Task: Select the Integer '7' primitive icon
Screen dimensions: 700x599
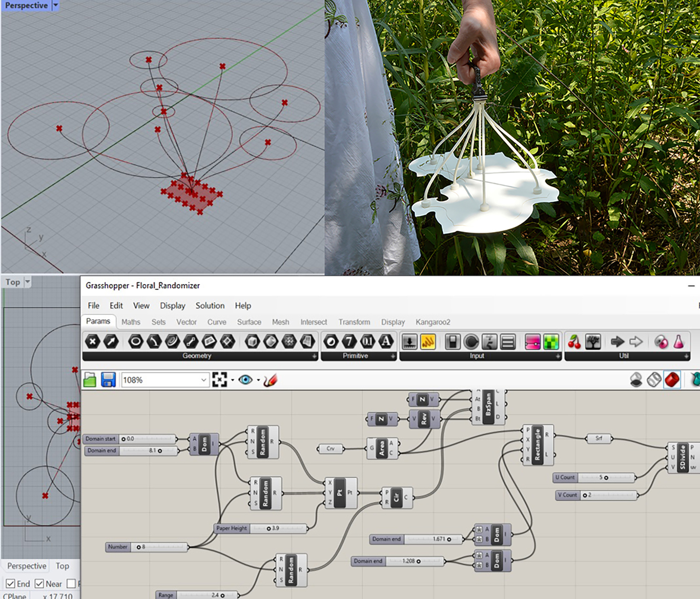Action: point(349,342)
